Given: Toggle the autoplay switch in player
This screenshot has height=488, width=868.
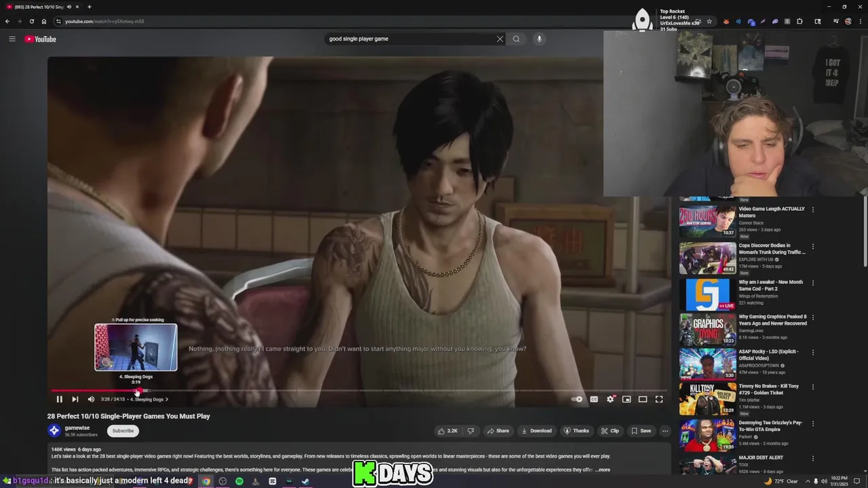Looking at the screenshot, I should (x=577, y=399).
